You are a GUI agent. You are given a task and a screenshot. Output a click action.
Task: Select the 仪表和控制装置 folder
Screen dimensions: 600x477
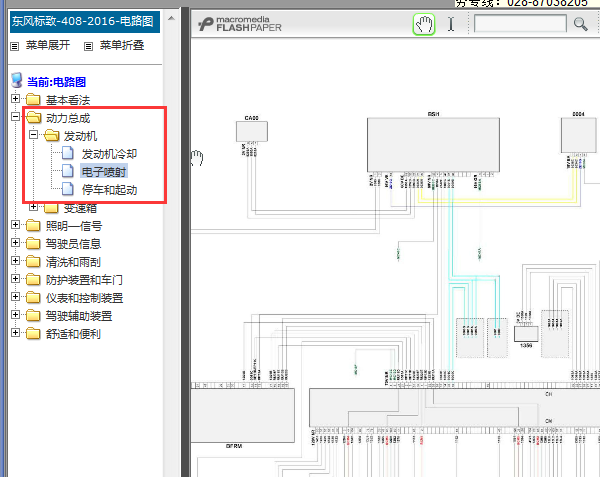[x=84, y=298]
